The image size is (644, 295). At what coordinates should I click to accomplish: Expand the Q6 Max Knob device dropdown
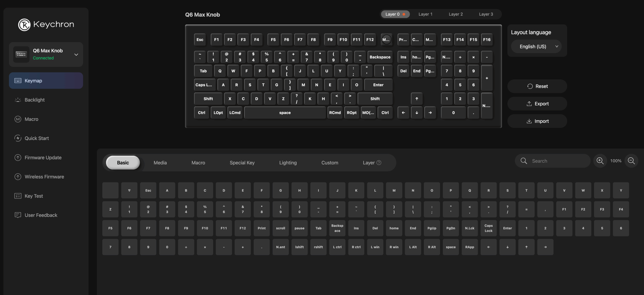pos(76,55)
